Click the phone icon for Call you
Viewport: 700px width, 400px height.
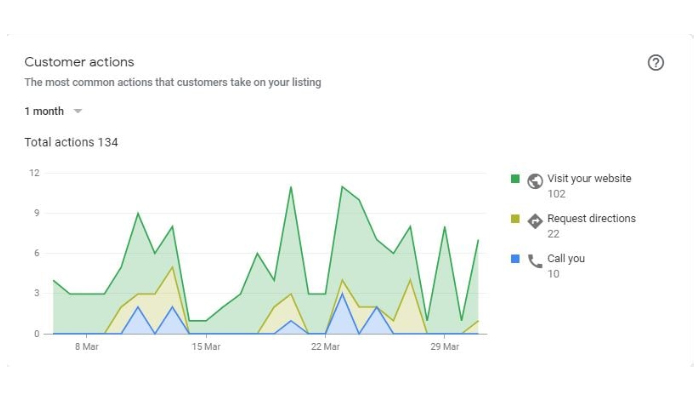535,261
